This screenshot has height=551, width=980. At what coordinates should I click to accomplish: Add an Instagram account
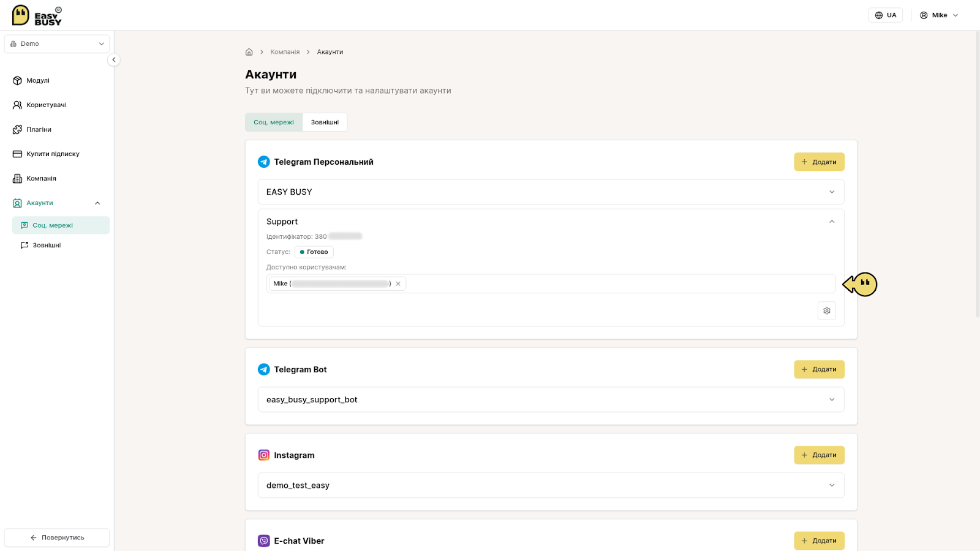819,455
